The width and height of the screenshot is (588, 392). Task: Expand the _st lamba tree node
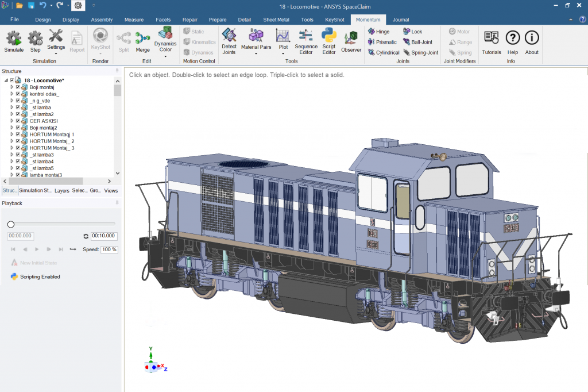[11, 107]
